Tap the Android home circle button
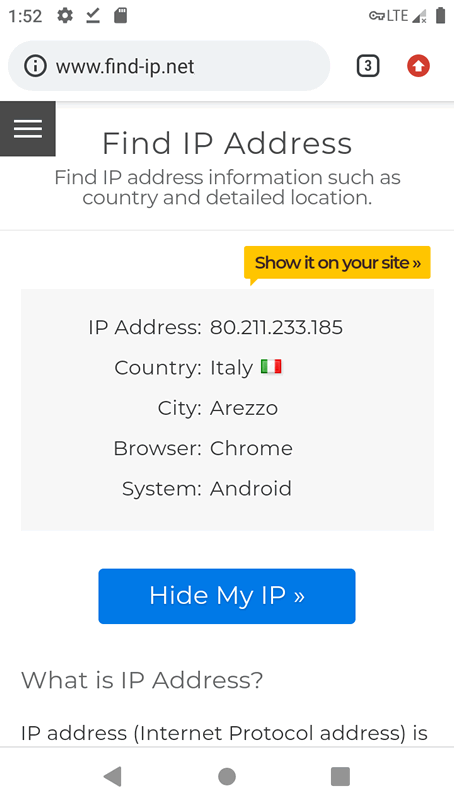The image size is (454, 807). pos(226,776)
